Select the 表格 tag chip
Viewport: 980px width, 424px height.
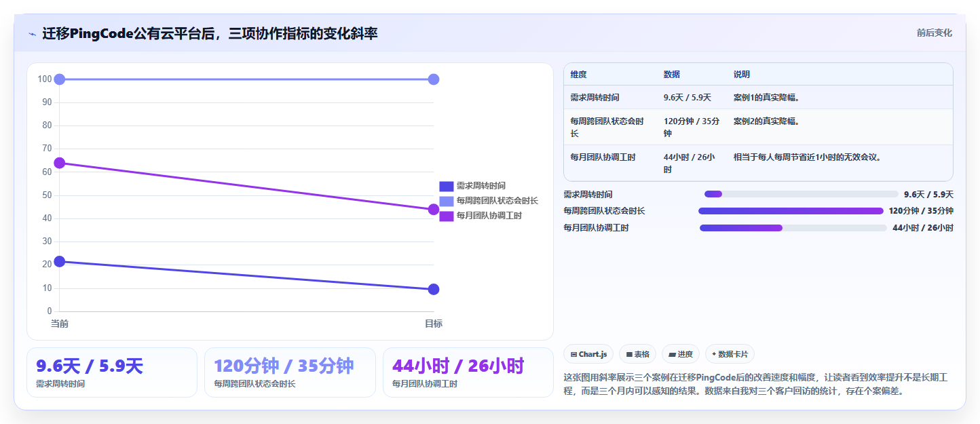pos(637,354)
